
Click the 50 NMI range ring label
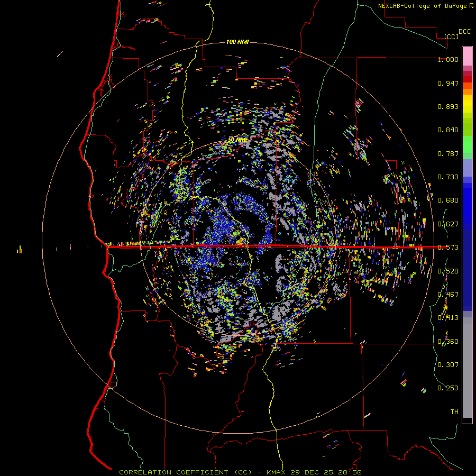(237, 140)
